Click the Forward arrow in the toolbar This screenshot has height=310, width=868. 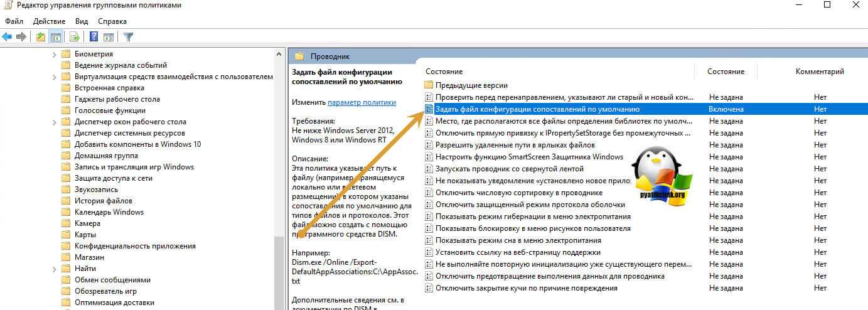tap(21, 37)
